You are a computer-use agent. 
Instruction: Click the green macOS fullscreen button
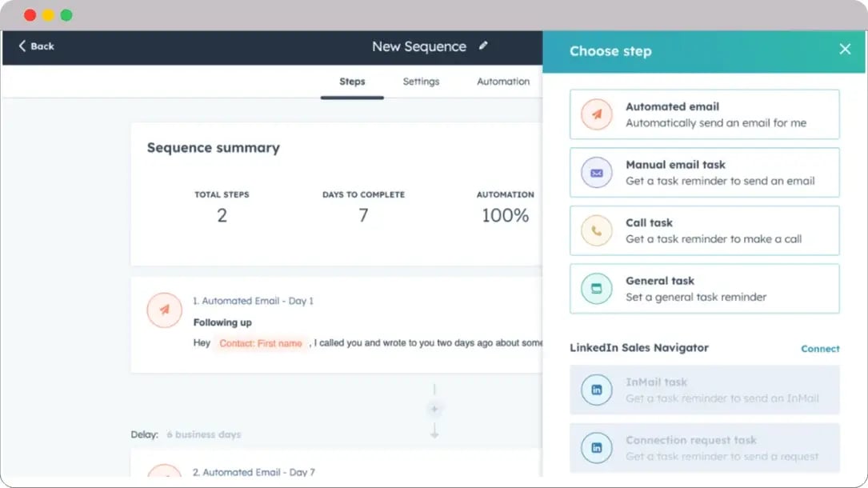pos(66,15)
